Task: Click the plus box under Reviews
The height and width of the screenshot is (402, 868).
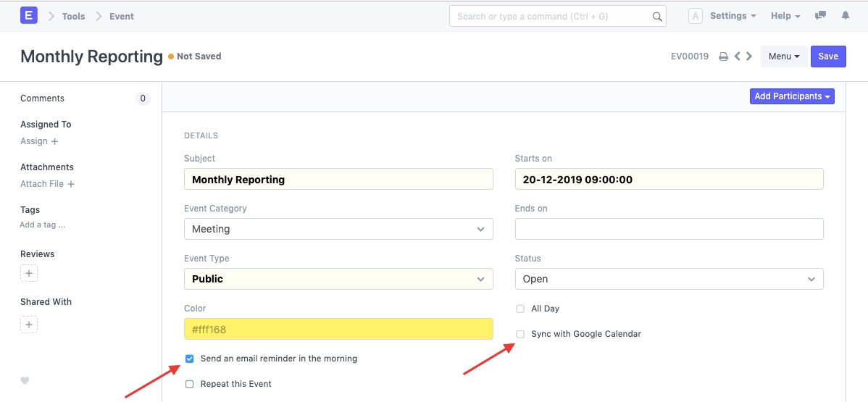Action: [29, 273]
